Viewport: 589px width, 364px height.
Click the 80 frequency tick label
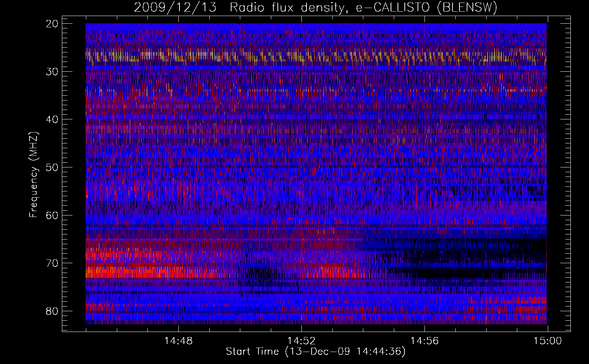pyautogui.click(x=52, y=311)
